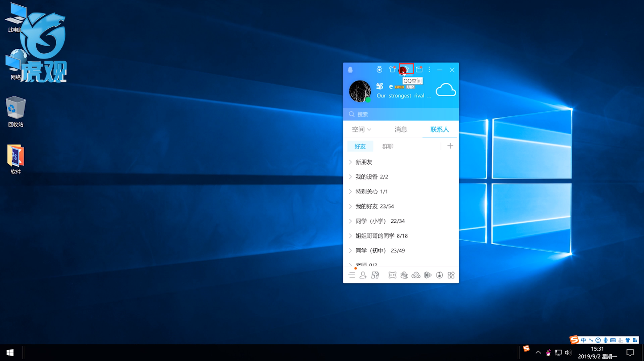Enable Sogou voice input microphone
The height and width of the screenshot is (361, 644).
coord(605,340)
